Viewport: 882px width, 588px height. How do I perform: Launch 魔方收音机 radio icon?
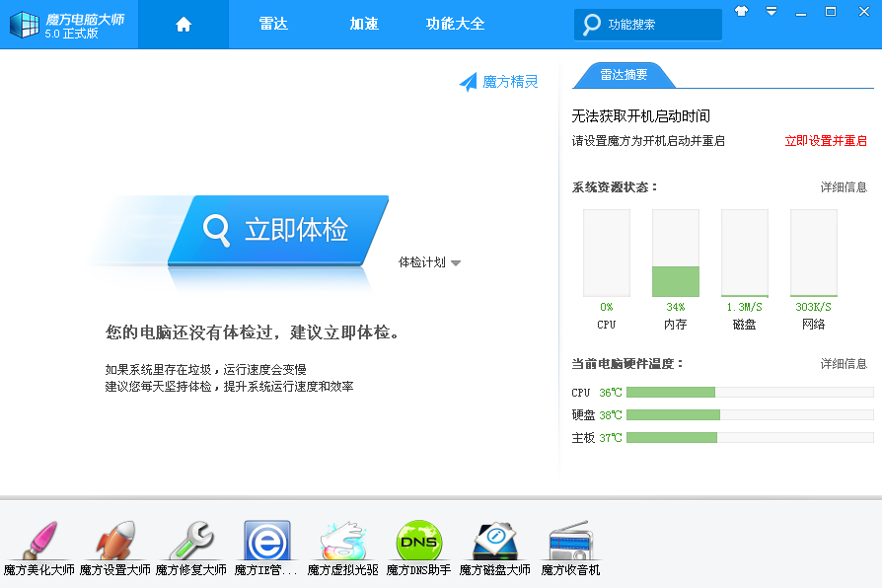click(570, 542)
